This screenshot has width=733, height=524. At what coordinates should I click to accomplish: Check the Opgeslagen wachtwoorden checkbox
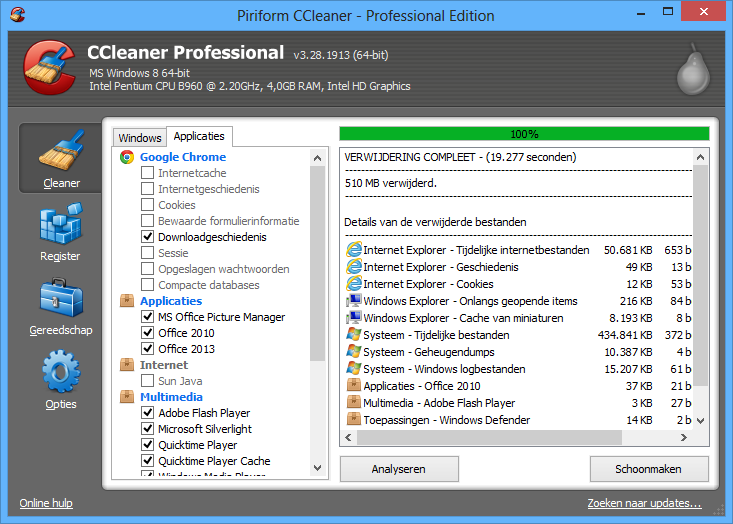click(x=148, y=269)
